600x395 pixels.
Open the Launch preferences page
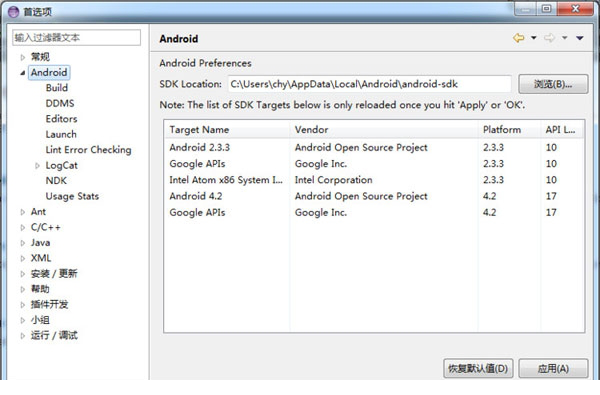tap(61, 134)
